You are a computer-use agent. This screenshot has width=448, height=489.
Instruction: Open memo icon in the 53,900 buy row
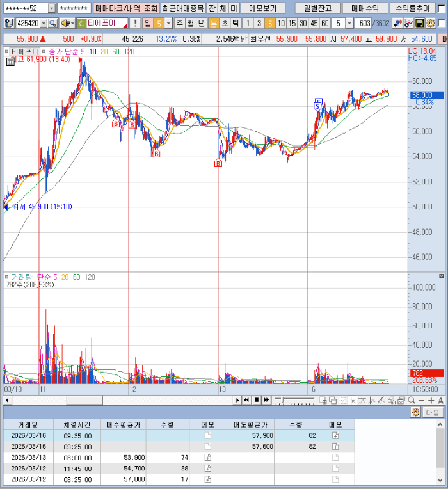[207, 458]
